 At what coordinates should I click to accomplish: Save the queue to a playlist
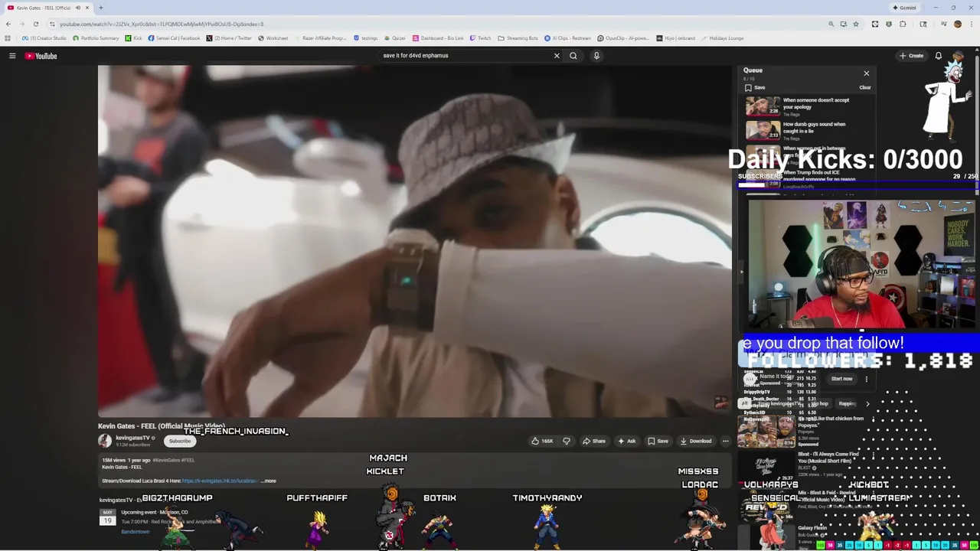pyautogui.click(x=755, y=87)
